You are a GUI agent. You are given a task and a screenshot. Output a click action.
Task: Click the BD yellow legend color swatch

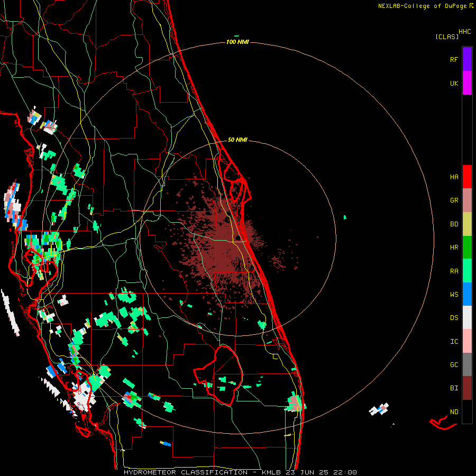pos(467,224)
